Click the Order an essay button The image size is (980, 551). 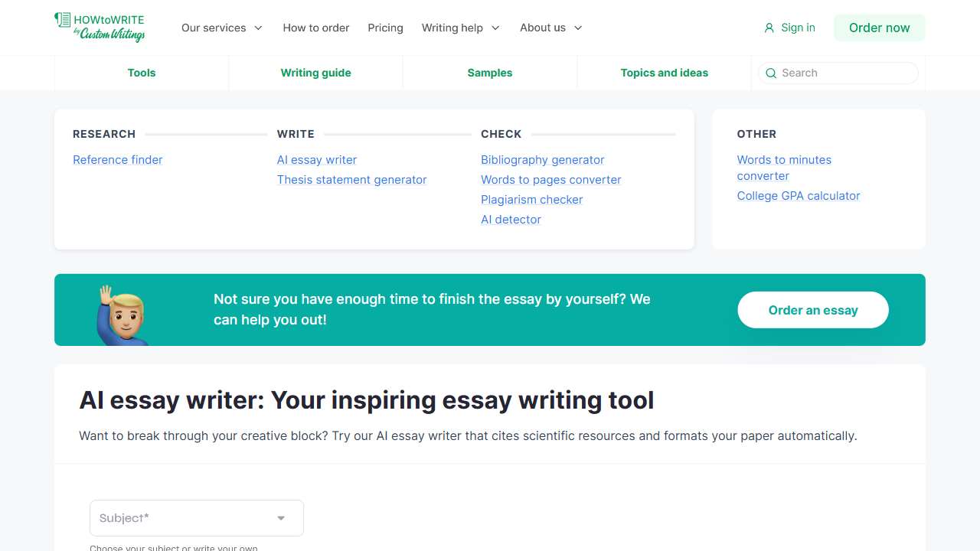pos(812,310)
